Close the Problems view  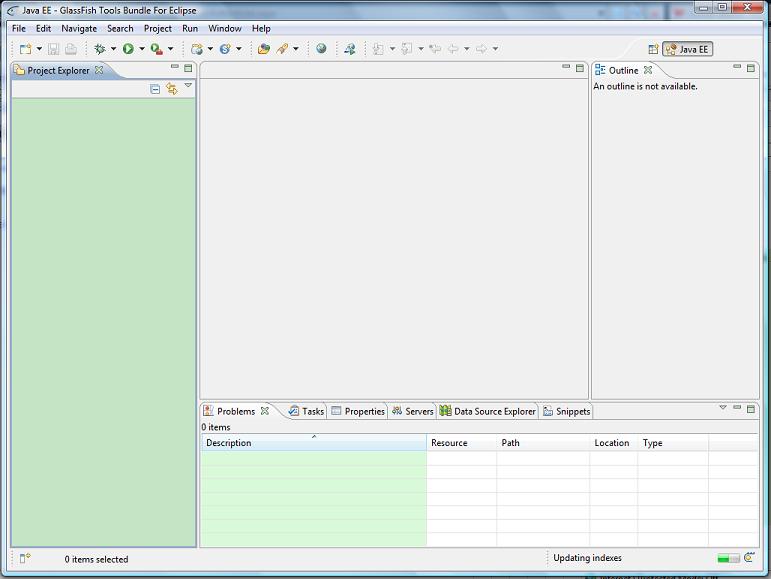pos(265,410)
